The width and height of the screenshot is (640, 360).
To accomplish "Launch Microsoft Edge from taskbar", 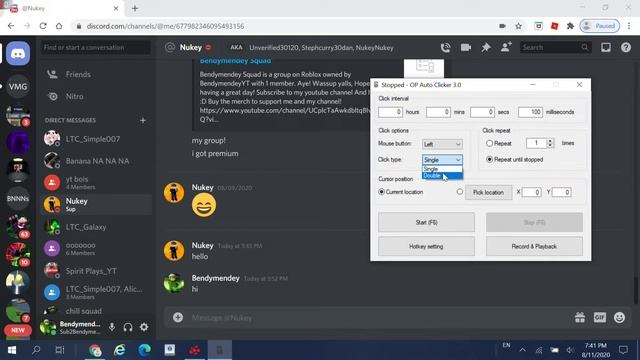I will (144, 350).
